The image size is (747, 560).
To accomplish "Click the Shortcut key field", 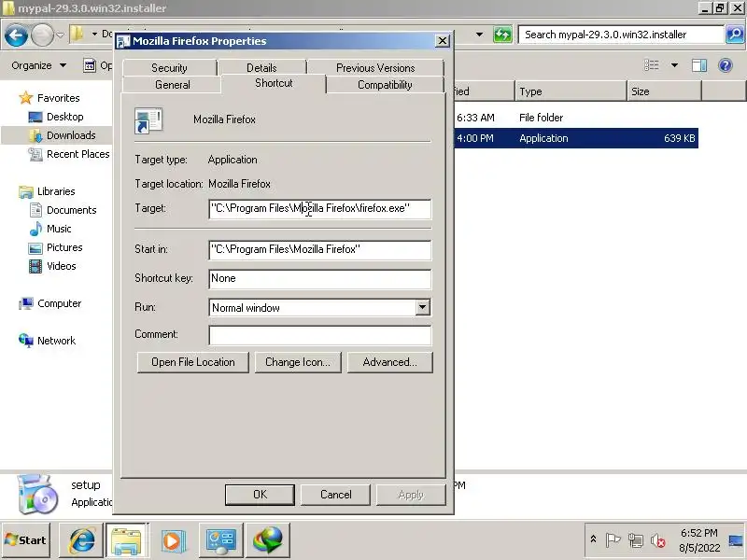I will [319, 278].
